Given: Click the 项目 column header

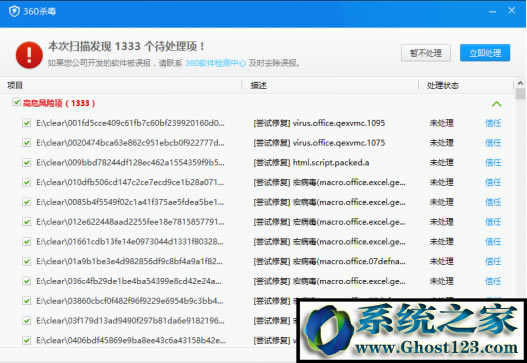Looking at the screenshot, I should (15, 85).
